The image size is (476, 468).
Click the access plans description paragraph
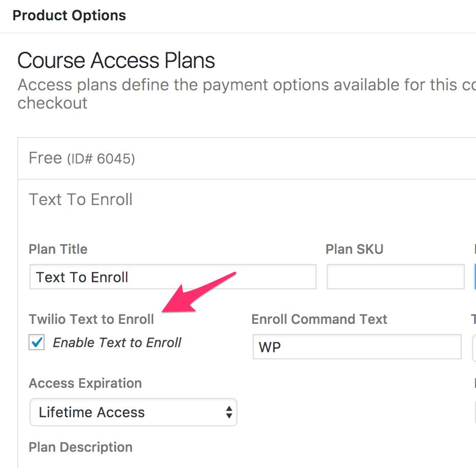[247, 93]
